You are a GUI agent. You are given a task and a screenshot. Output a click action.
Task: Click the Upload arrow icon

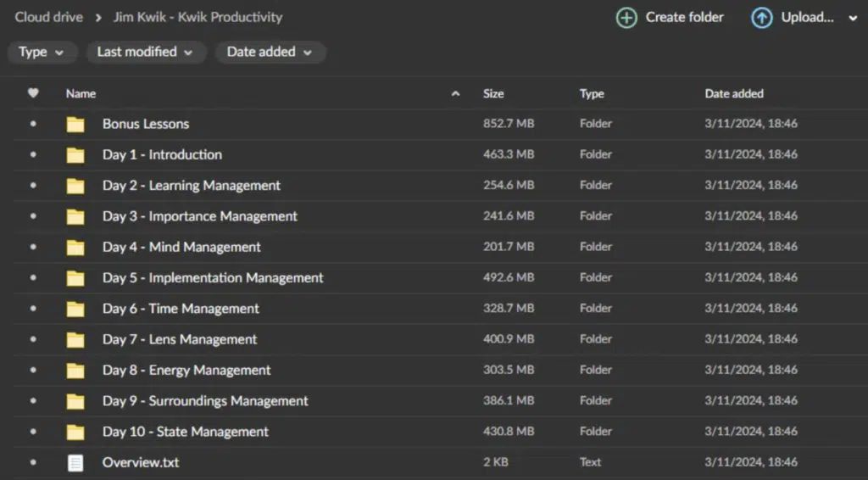[762, 18]
